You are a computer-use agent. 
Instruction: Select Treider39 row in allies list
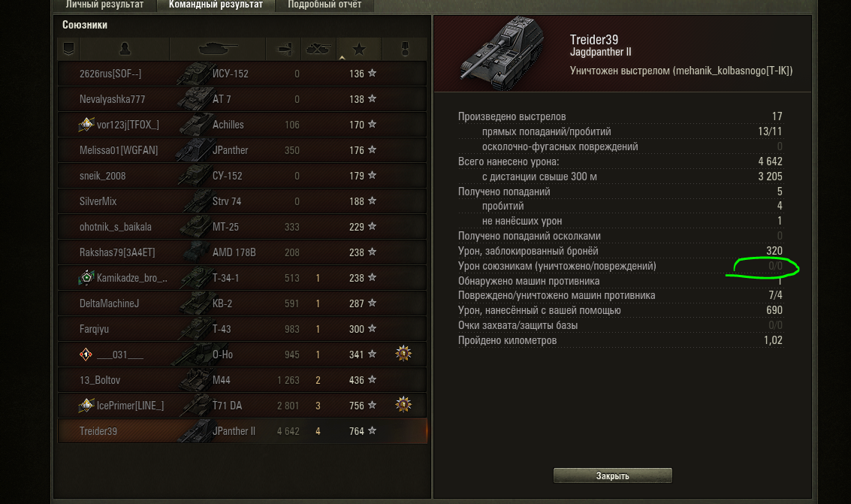point(243,430)
